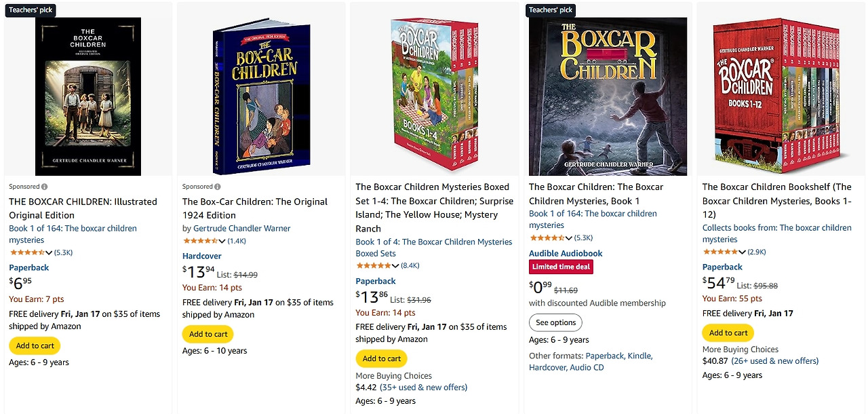This screenshot has width=868, height=414.
Task: Open rating popover for Audible Audiobook listing
Action: [568, 238]
